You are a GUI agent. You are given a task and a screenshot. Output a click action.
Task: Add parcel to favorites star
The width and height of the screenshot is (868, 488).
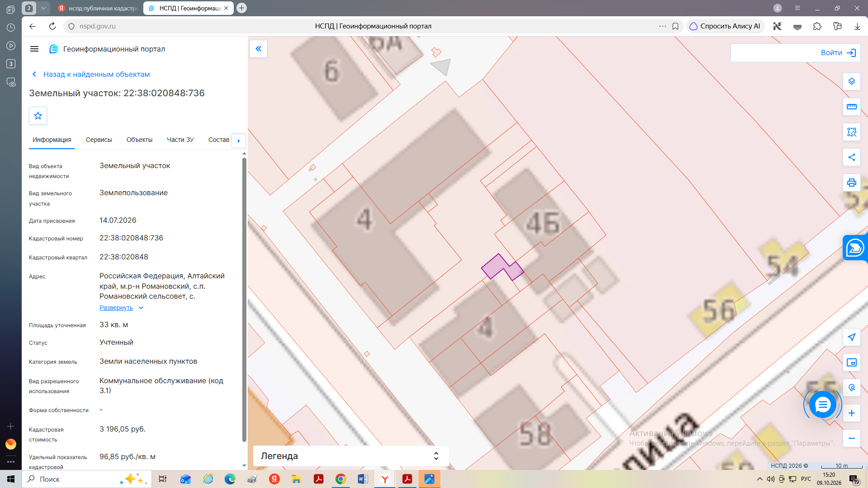coord(38,116)
